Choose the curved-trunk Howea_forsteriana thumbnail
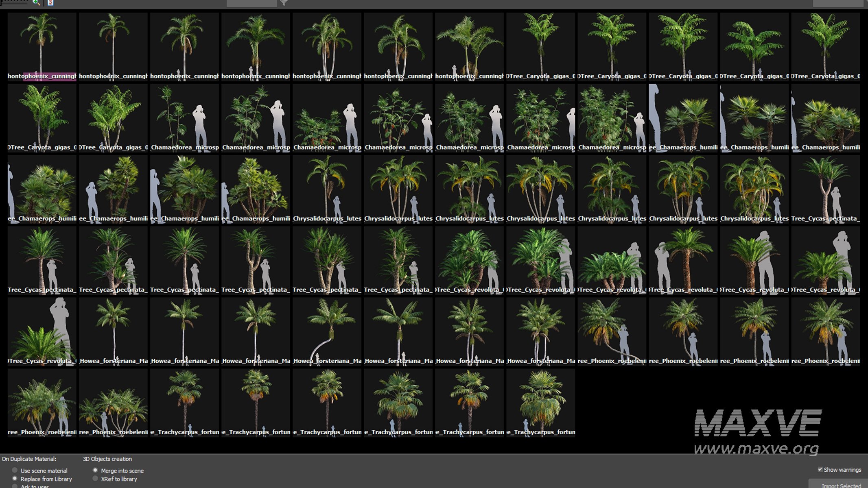 point(327,331)
